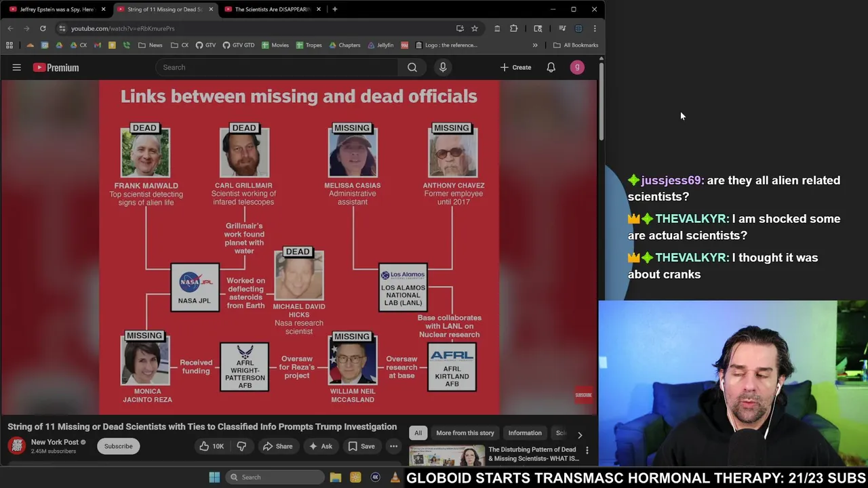Click the install app icon in address bar

pos(460,28)
